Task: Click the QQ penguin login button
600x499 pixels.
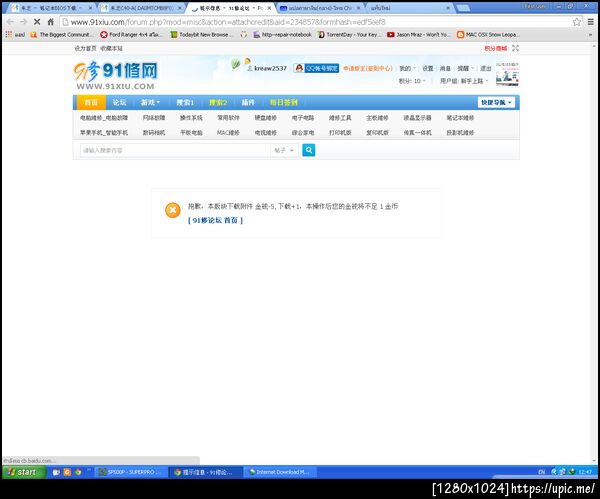Action: tap(316, 68)
